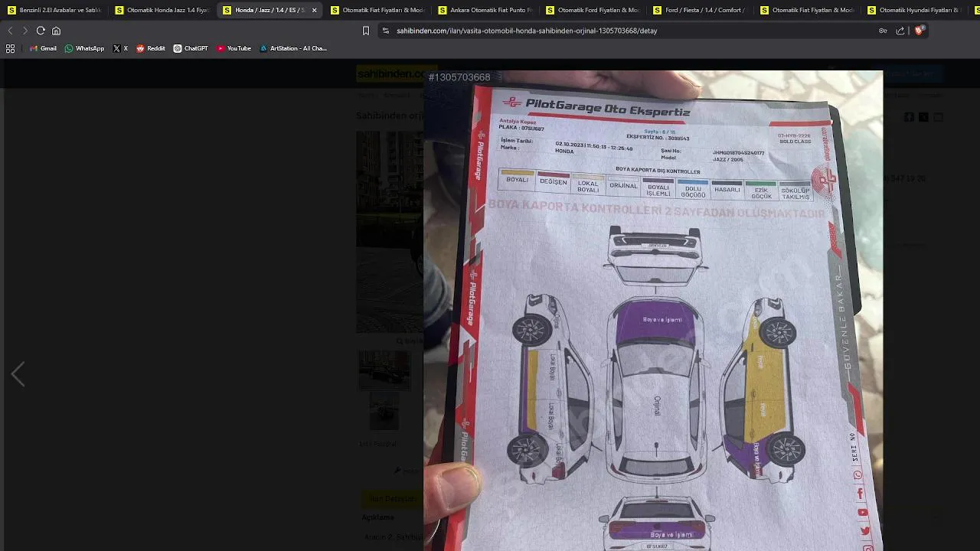
Task: Open the saved passwords key icon
Action: [x=883, y=31]
